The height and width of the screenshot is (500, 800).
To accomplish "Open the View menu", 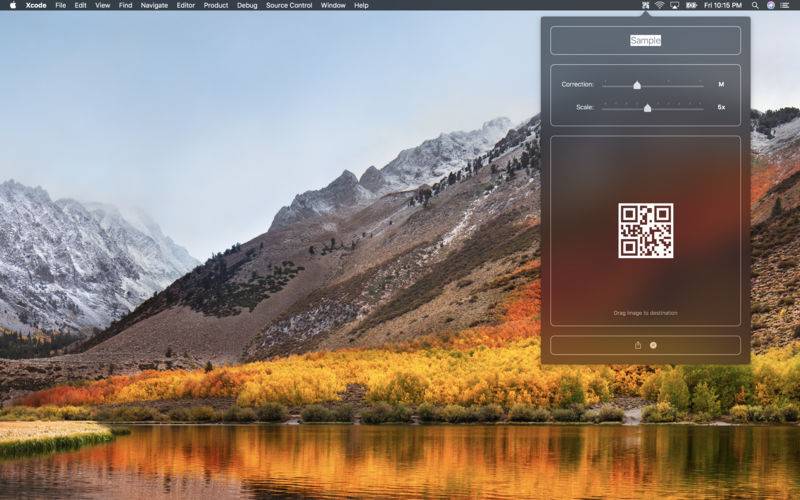I will click(x=103, y=5).
